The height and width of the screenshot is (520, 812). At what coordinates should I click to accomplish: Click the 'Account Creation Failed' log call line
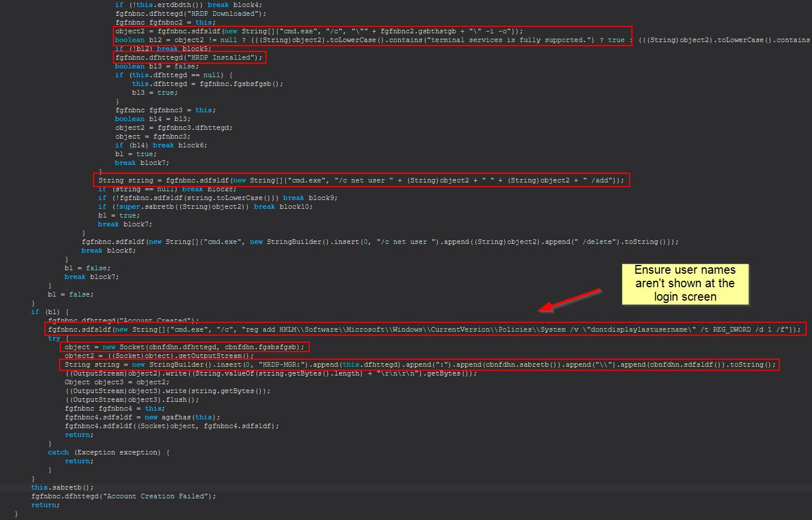[123, 496]
